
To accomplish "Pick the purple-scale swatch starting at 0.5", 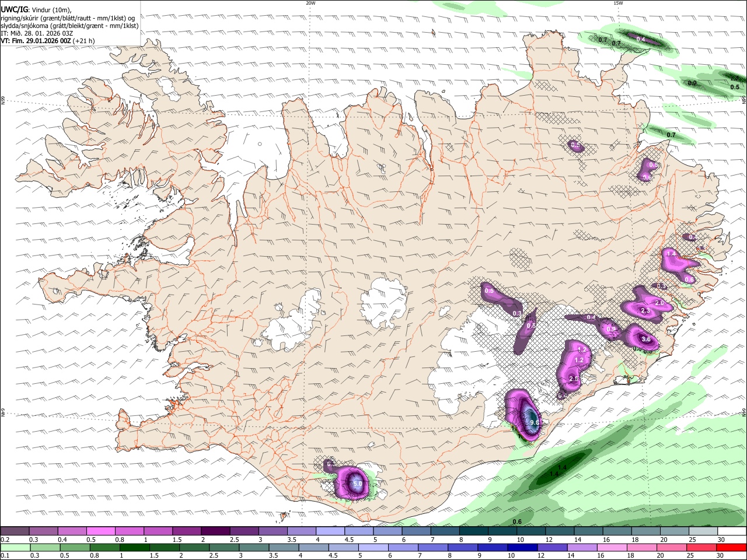I will point(100,531).
